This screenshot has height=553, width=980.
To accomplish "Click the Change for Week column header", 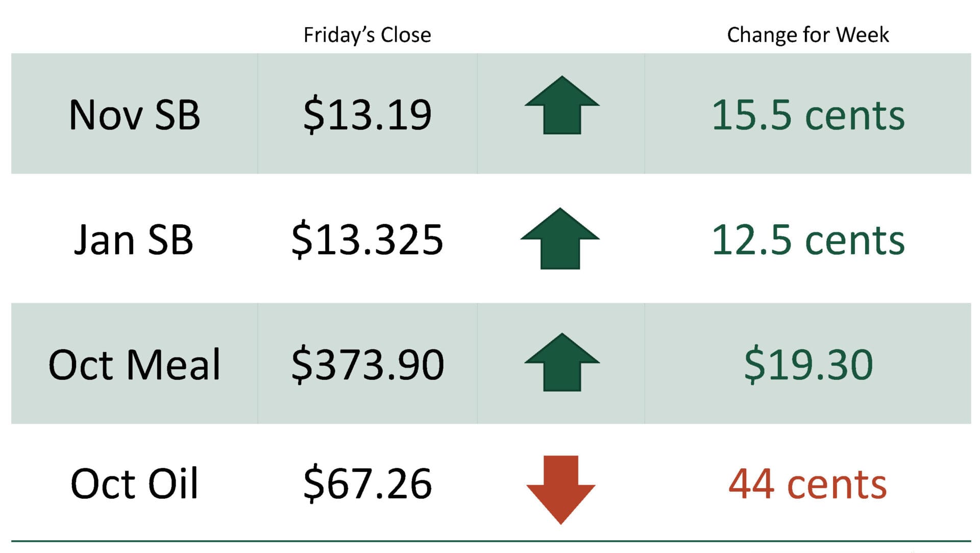I will 808,35.
